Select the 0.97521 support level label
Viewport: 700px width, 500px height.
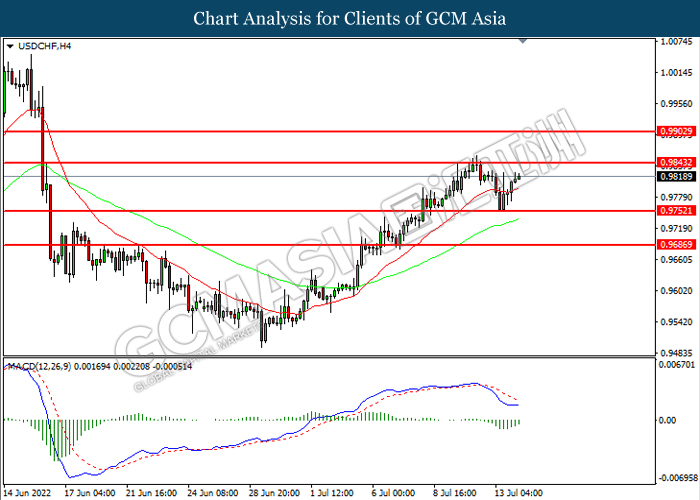coord(676,211)
